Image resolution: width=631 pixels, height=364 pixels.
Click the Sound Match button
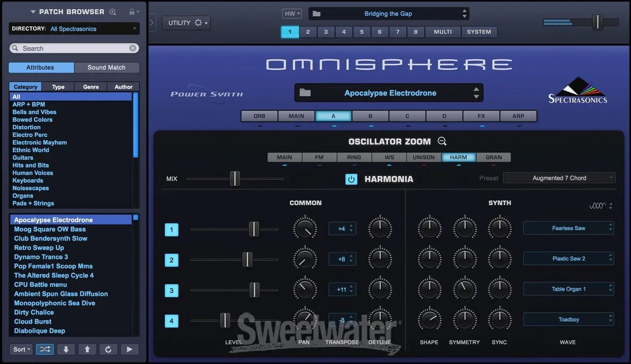pos(106,67)
